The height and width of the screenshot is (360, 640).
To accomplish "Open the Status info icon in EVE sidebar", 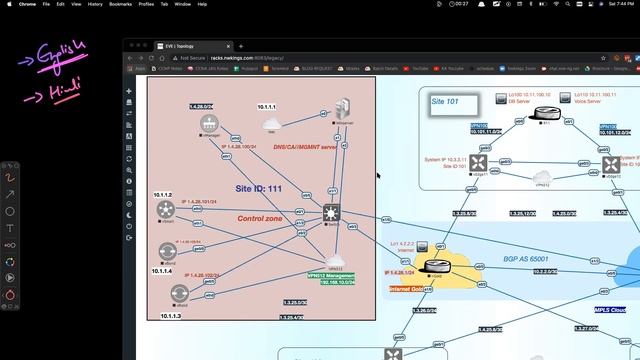I will (x=129, y=181).
